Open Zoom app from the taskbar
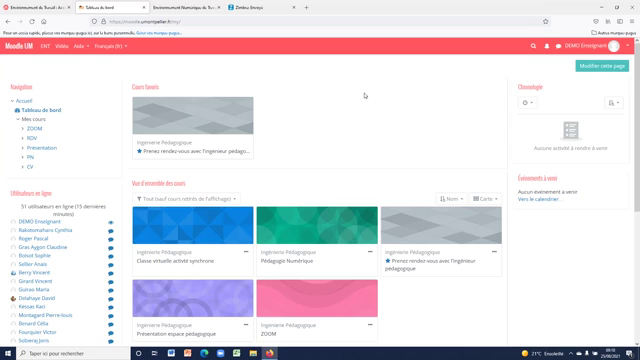 220,353
